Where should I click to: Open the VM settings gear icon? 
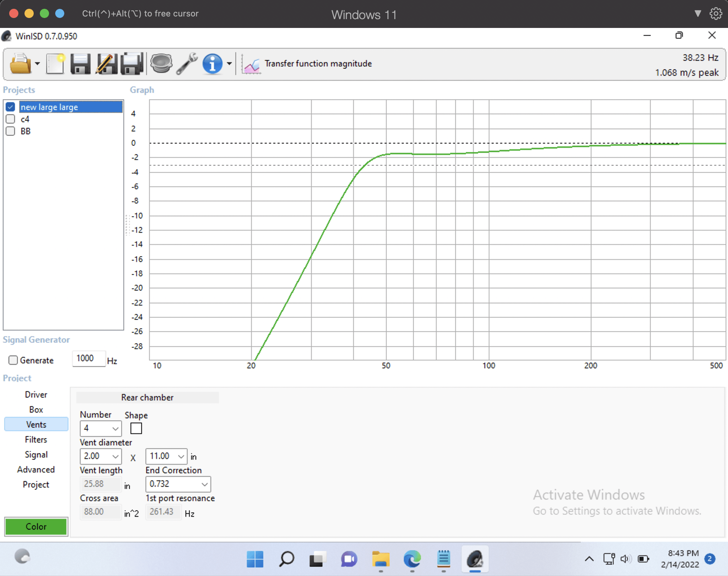point(715,13)
